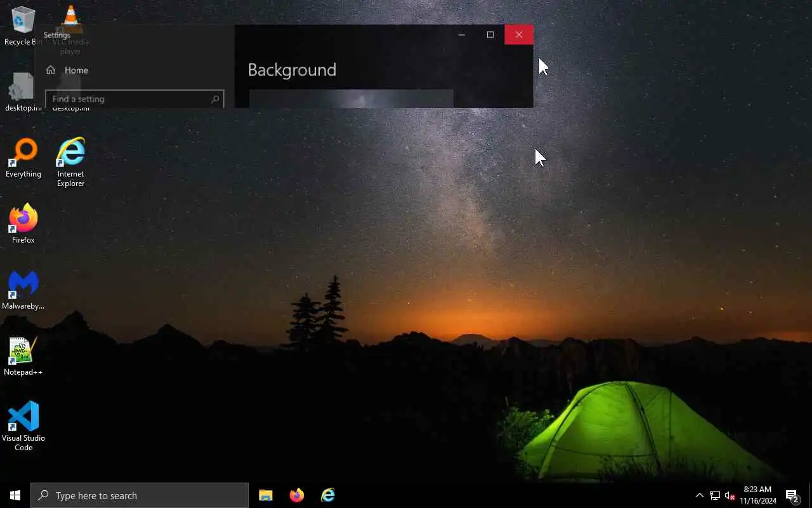This screenshot has width=812, height=508.
Task: Open the notification Action Center
Action: point(792,495)
